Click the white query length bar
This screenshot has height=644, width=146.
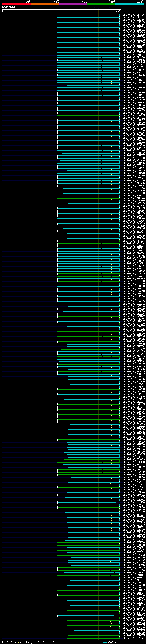tap(62, 9)
